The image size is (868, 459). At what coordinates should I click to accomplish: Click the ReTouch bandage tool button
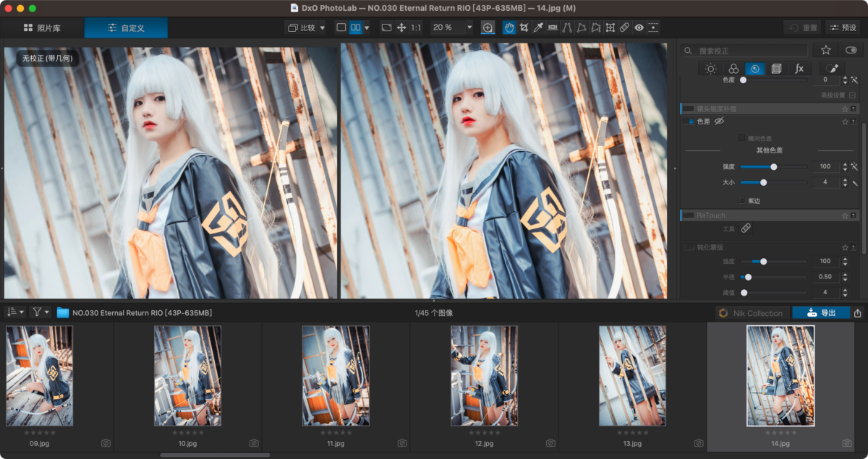click(746, 228)
